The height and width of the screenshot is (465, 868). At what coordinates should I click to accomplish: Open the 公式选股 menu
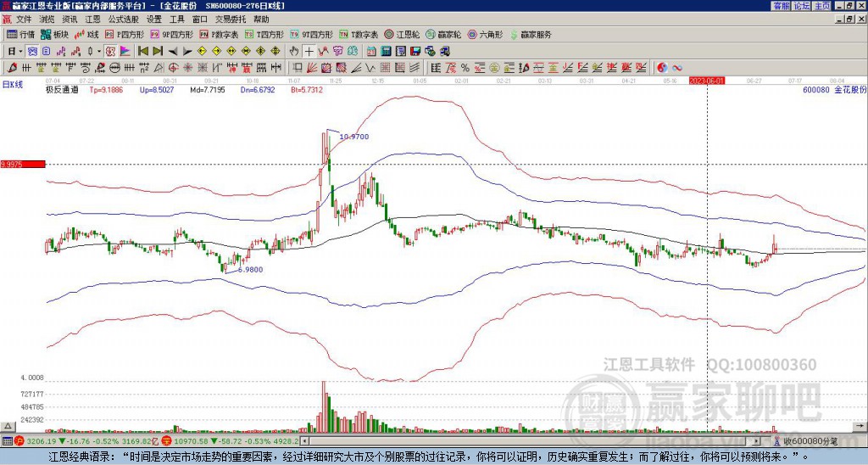pos(124,20)
